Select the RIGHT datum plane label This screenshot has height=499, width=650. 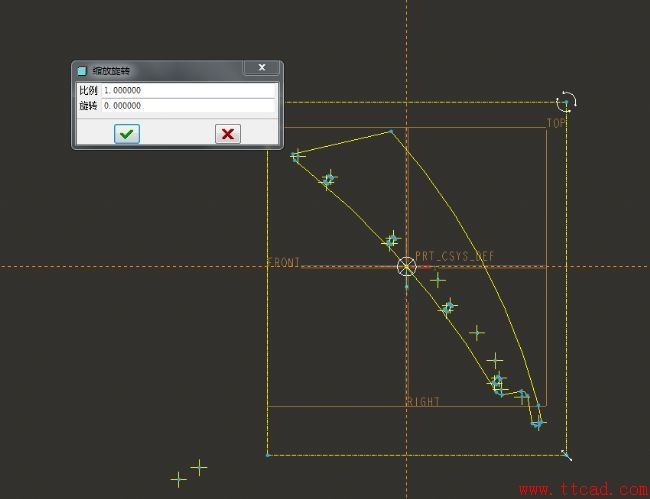point(423,402)
